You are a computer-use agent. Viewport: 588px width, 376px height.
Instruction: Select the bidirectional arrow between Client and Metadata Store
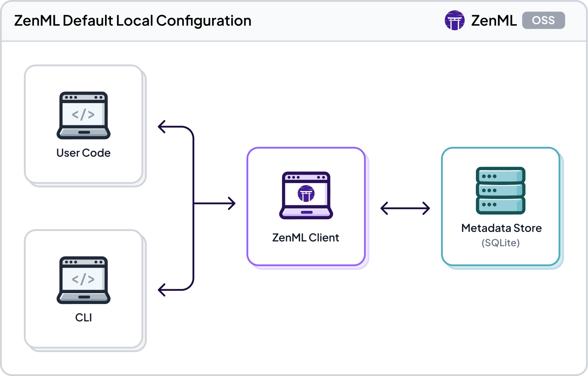point(405,207)
